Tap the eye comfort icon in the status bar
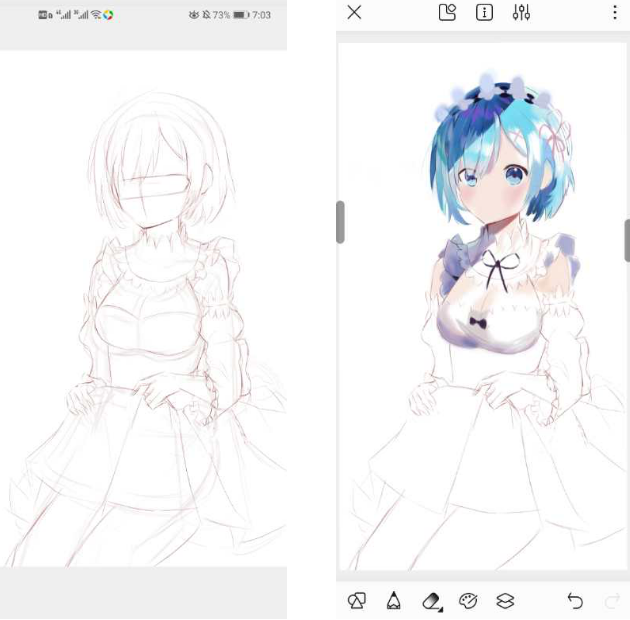 [194, 15]
